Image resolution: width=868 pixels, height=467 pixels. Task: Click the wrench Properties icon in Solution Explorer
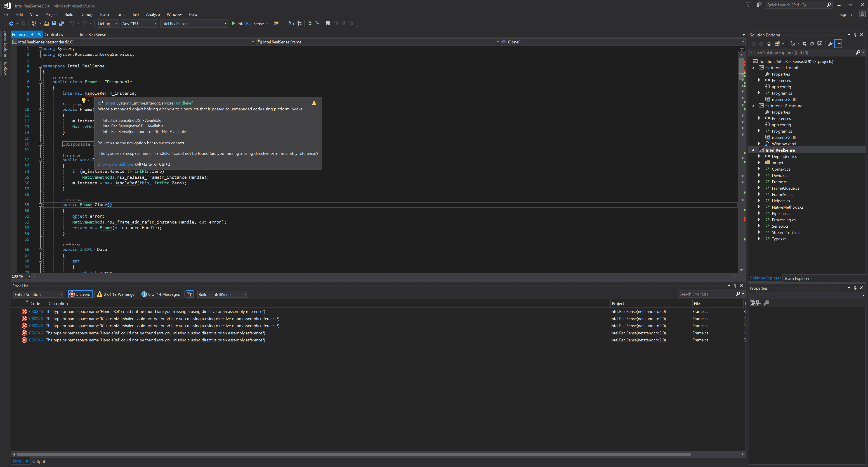pos(830,43)
